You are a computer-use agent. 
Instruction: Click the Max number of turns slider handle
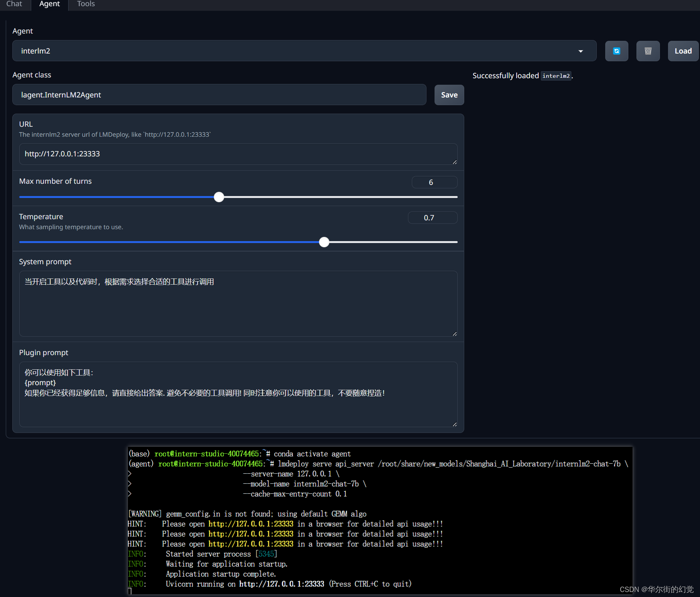(x=219, y=197)
